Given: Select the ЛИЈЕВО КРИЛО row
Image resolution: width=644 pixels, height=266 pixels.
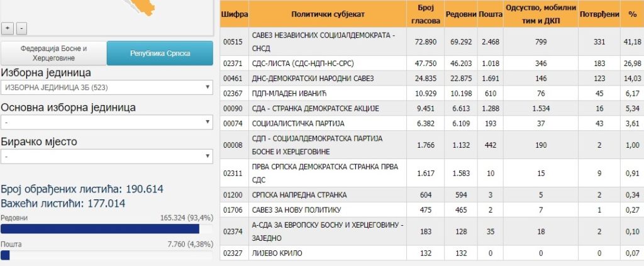Looking at the screenshot, I should coord(431,253).
